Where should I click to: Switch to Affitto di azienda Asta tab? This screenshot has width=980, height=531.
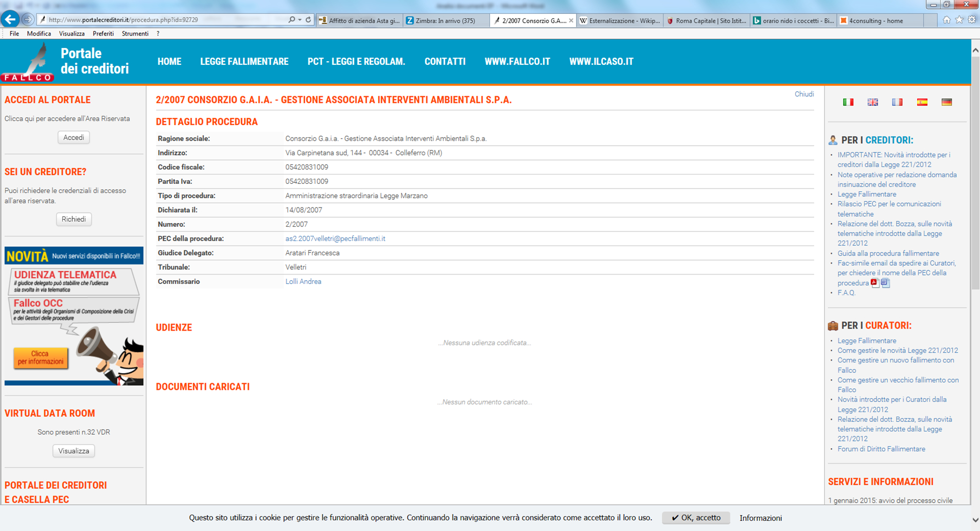359,21
